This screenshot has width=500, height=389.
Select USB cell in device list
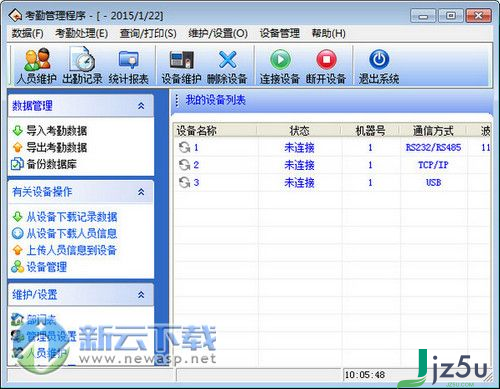[433, 182]
